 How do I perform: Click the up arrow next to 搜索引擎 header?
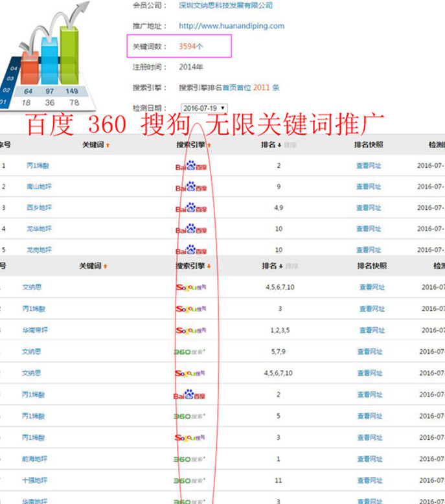(209, 145)
